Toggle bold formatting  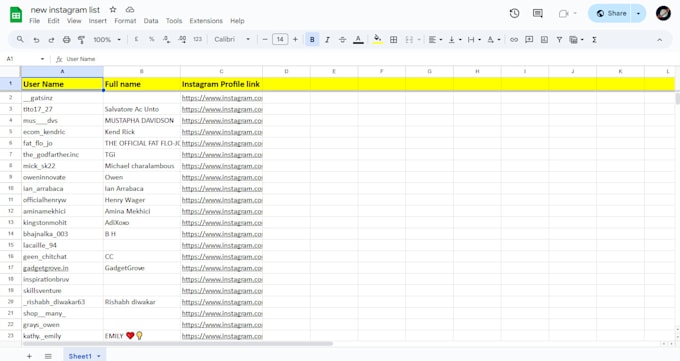point(312,39)
